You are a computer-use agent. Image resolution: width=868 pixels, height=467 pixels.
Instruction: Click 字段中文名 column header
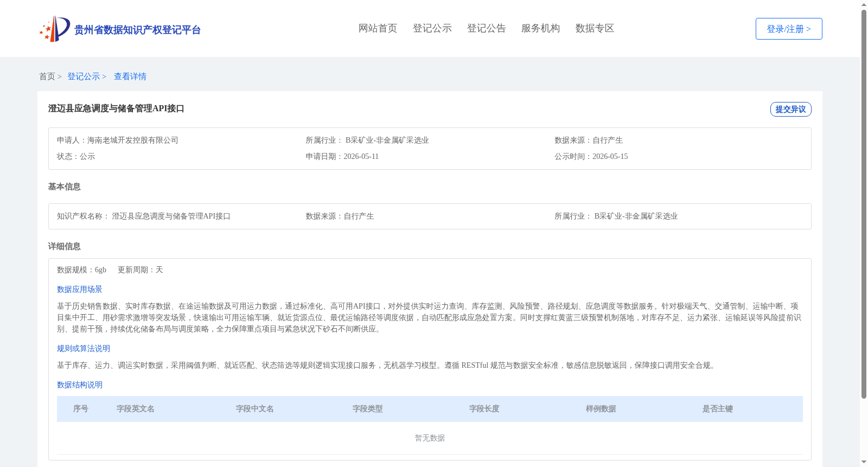point(255,409)
